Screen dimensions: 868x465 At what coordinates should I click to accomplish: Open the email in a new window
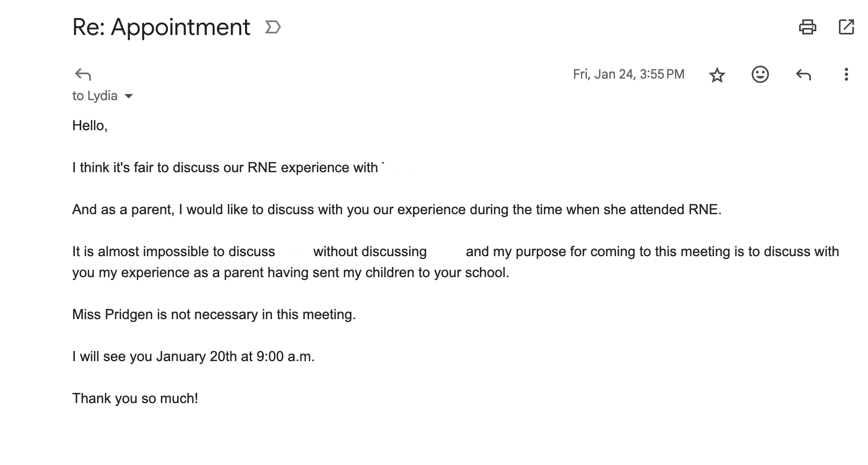[846, 27]
